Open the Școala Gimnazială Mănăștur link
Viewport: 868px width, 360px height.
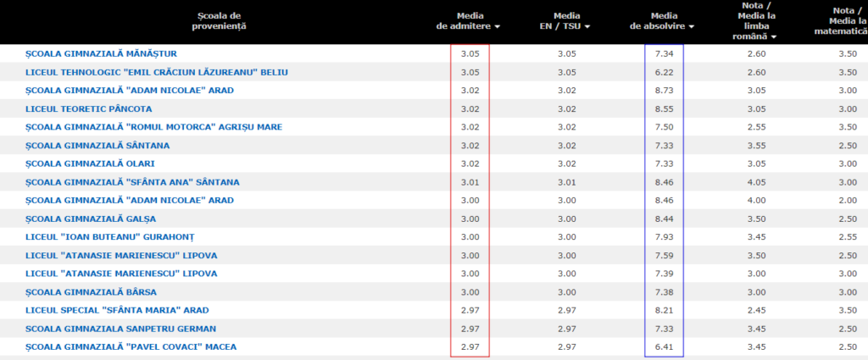pyautogui.click(x=101, y=54)
